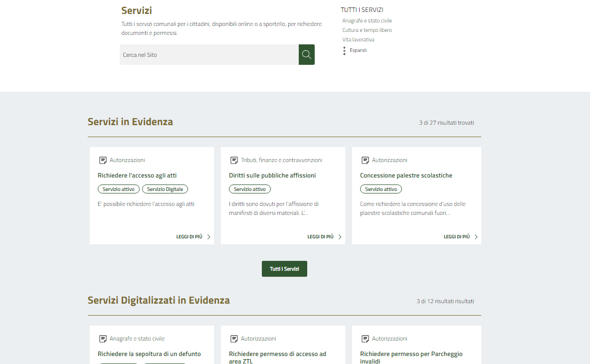Screen dimensions: 590x364
Task: Open Richiedere permesso di accesso ad area ZTL
Action: click(277, 357)
